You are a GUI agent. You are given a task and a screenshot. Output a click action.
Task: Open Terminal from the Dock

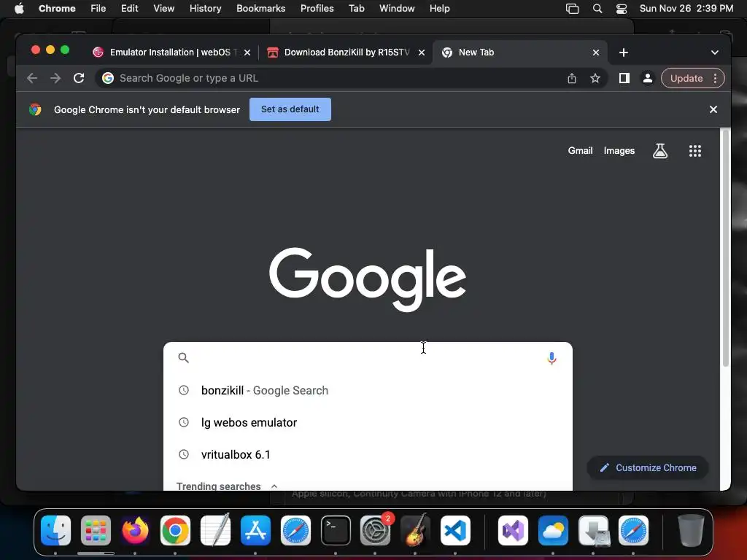click(x=336, y=531)
